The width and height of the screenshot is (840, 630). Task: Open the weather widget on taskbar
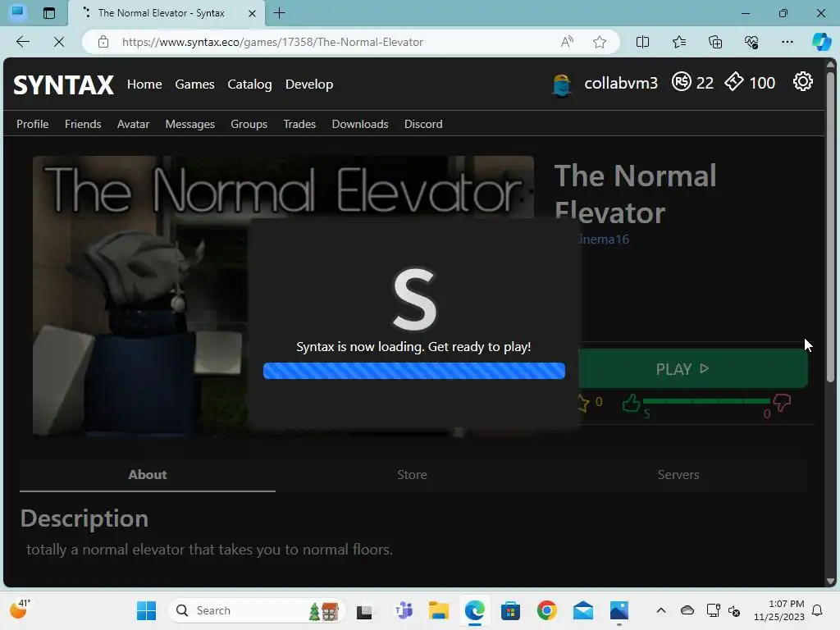(x=20, y=609)
